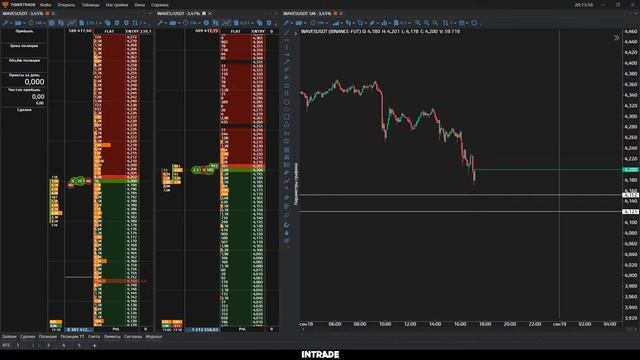Screen dimensions: 640x360
Task: Click the first magnifier zoom icon in chart toolbar
Action: tap(418, 23)
